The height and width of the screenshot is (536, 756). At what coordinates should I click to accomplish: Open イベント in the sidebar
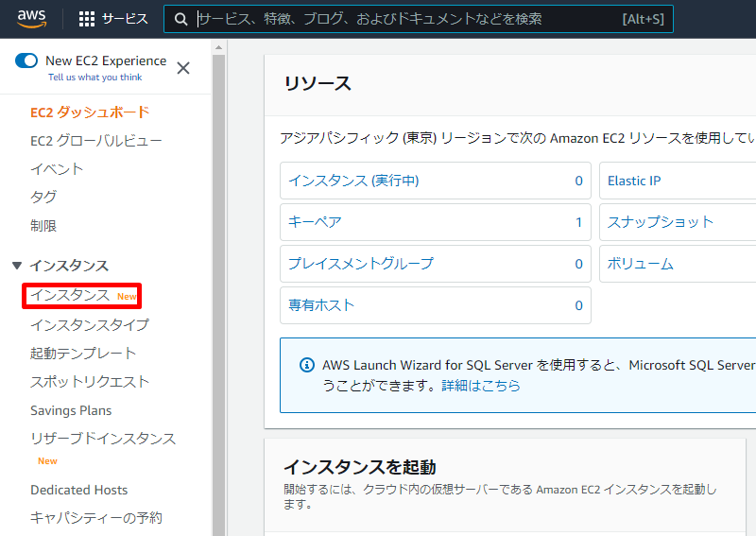(x=57, y=169)
